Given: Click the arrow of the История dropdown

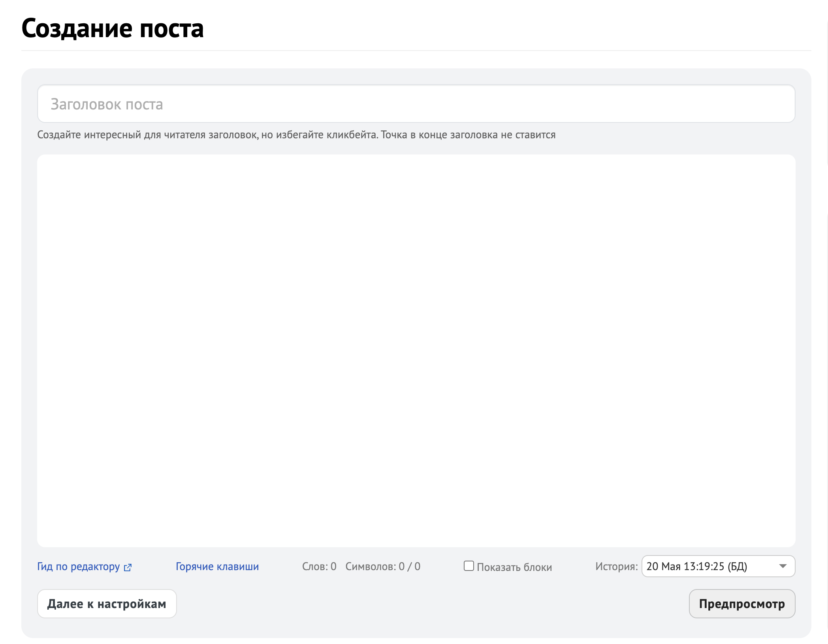Looking at the screenshot, I should coord(783,566).
